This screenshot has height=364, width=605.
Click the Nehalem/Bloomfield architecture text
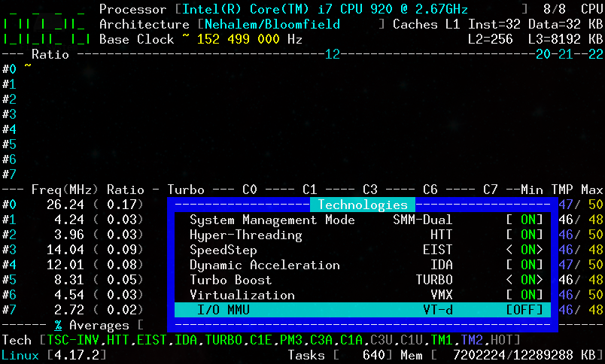272,24
